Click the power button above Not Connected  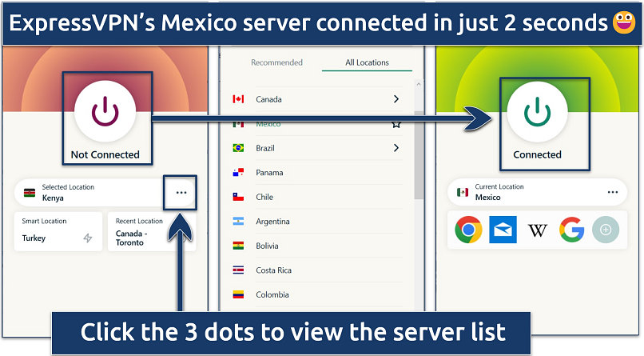tap(105, 111)
